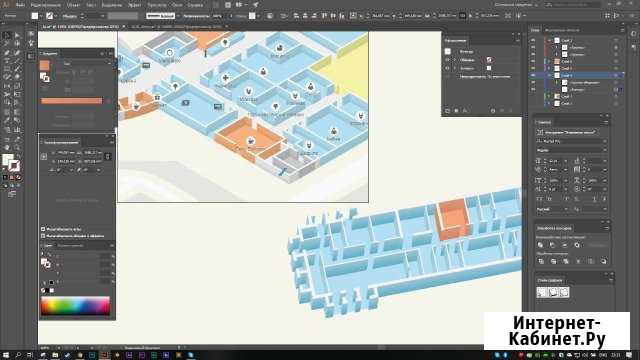Screen dimensions: 640x360
Task: Select the Column Graph tool
Action: pos(17,130)
